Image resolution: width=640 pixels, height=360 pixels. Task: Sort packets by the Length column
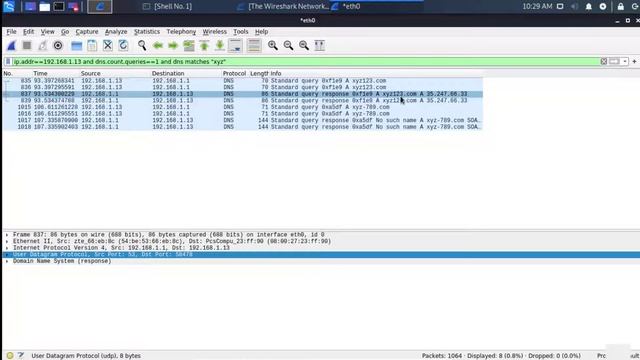click(259, 73)
